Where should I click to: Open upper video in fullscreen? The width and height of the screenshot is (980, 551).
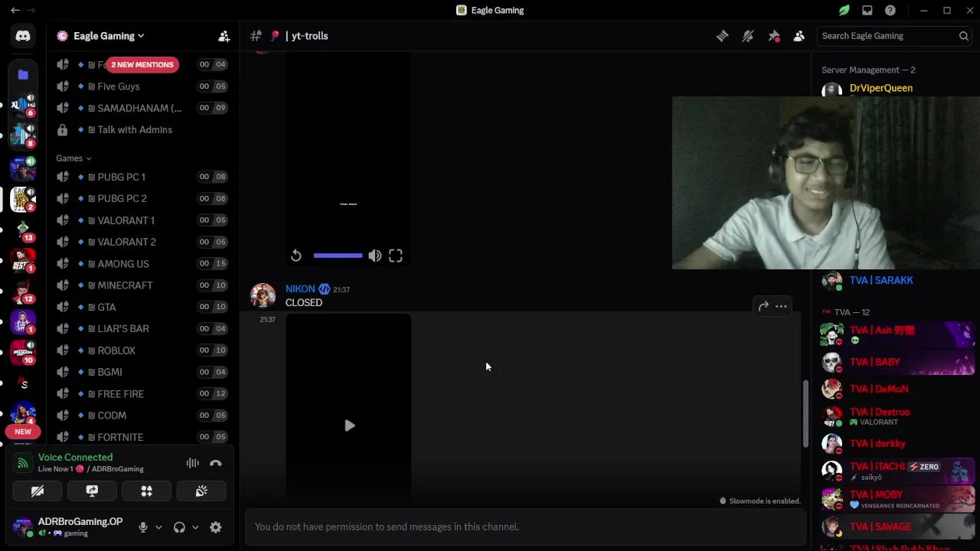[395, 256]
